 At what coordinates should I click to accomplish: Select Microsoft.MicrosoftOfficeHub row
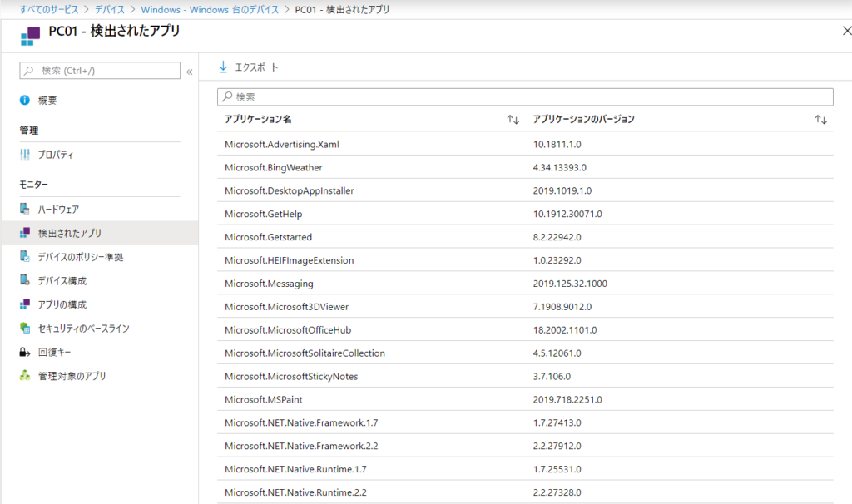pyautogui.click(x=526, y=329)
